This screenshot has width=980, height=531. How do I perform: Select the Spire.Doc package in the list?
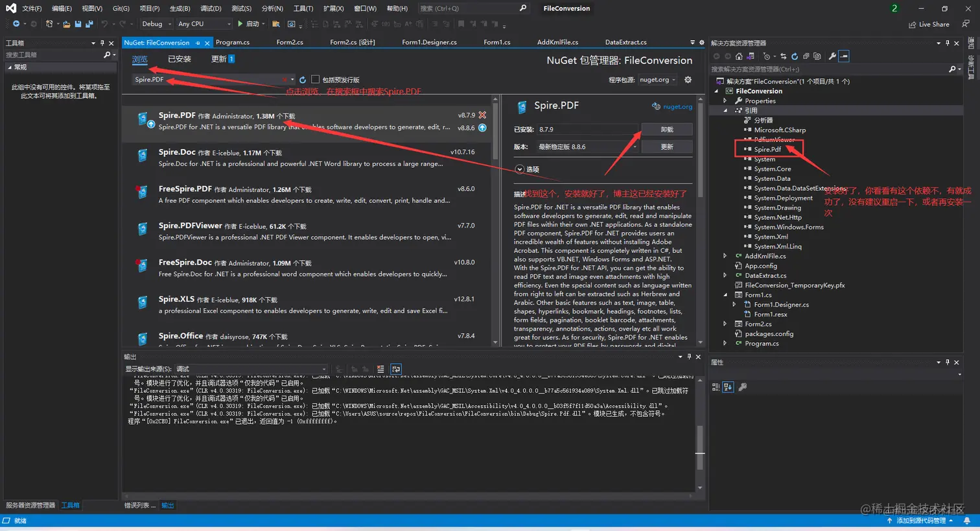pos(306,158)
